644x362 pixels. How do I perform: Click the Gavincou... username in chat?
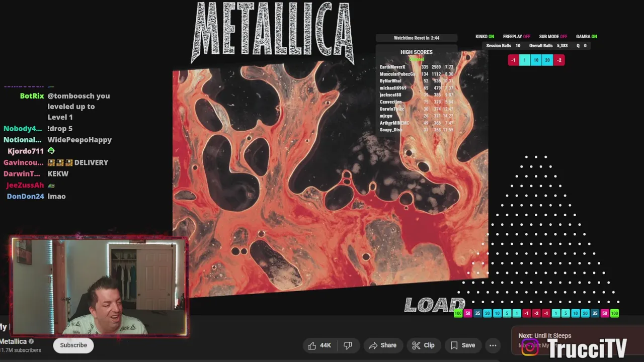(24, 163)
